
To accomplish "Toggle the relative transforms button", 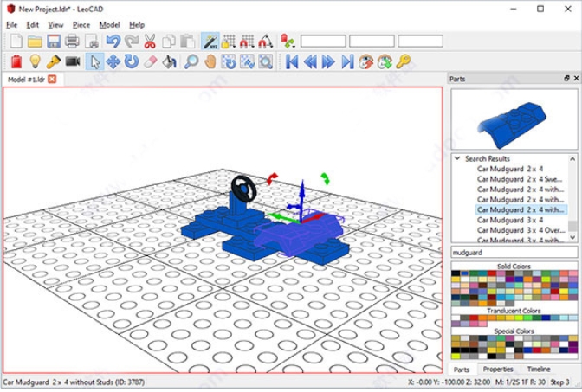I will [x=210, y=42].
